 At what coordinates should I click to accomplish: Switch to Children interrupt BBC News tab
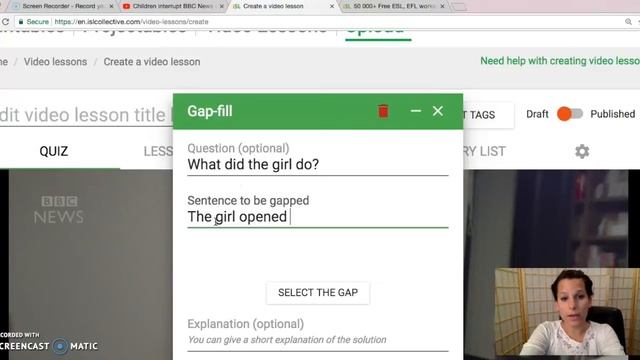click(x=173, y=6)
